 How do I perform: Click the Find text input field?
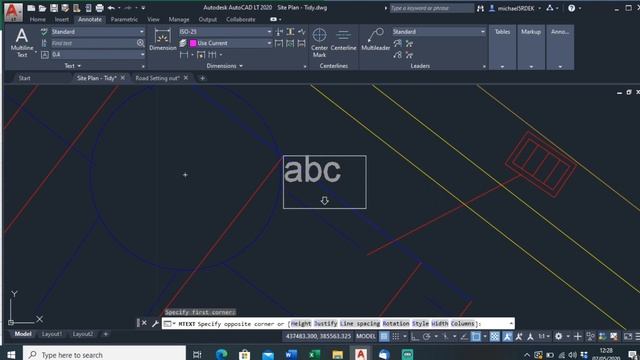[x=93, y=43]
